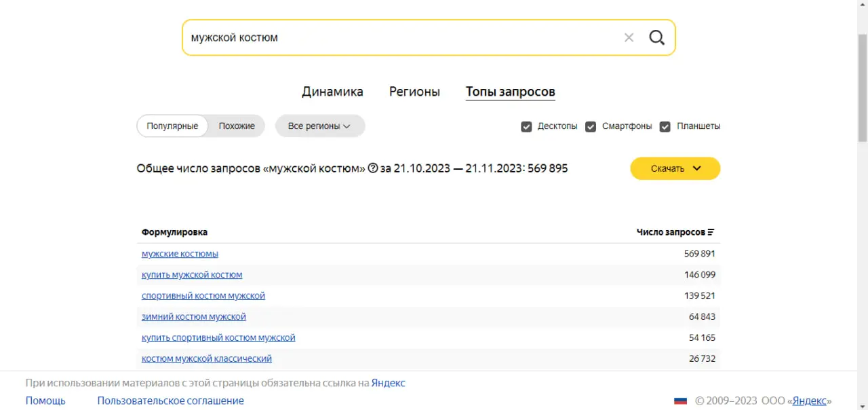Viewport: 868px width, 410px height.
Task: Uncheck the Смартфоны checkbox
Action: coord(591,126)
